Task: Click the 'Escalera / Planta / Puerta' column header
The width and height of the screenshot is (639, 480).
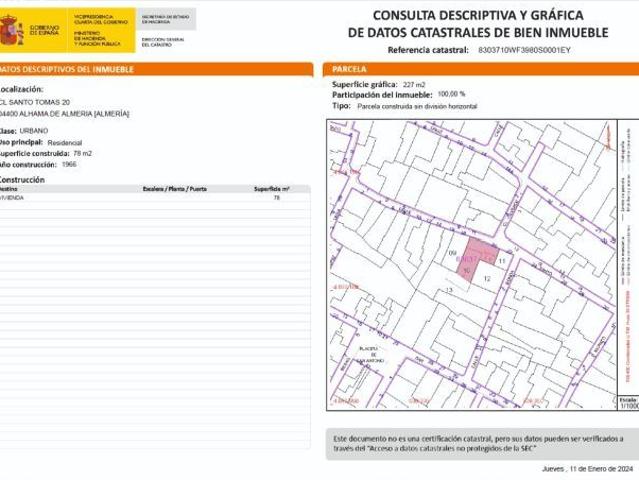Action: (175, 189)
